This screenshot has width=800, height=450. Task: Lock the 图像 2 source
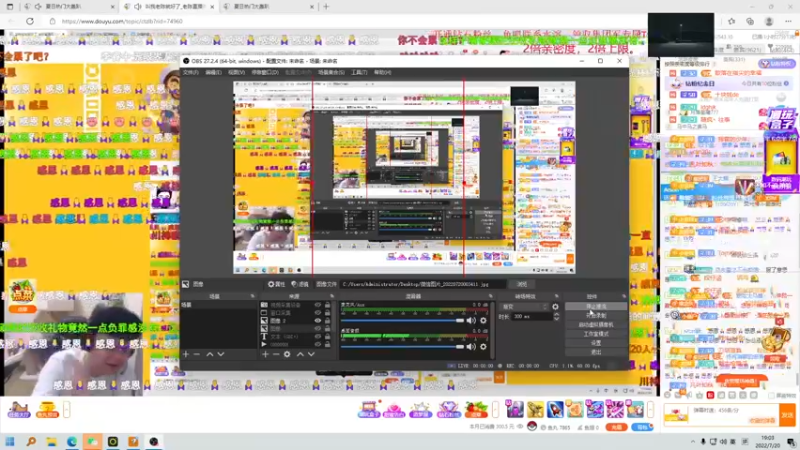point(328,321)
